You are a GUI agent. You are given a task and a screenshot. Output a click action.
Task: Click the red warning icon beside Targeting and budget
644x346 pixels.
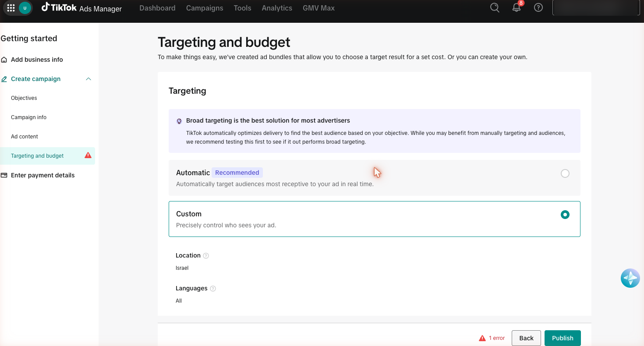pyautogui.click(x=88, y=155)
